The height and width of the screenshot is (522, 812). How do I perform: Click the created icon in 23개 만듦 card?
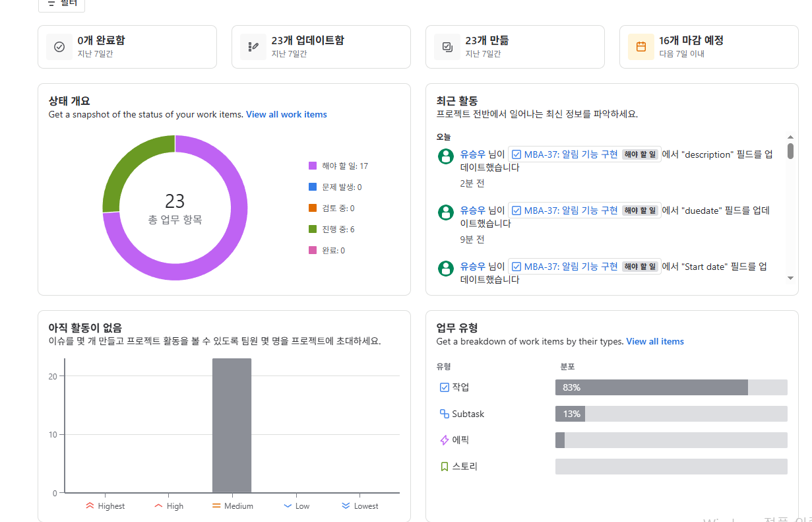click(447, 47)
